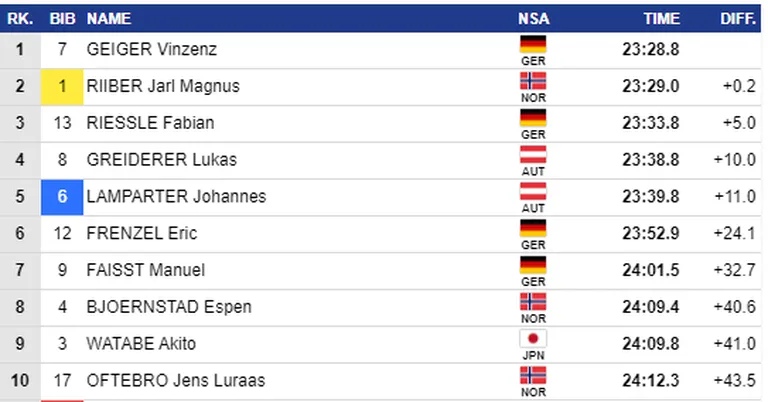Click the Norwegian flag beside OFTEBRO Jens Luraas
Screen dimensions: 768x402
pos(533,376)
